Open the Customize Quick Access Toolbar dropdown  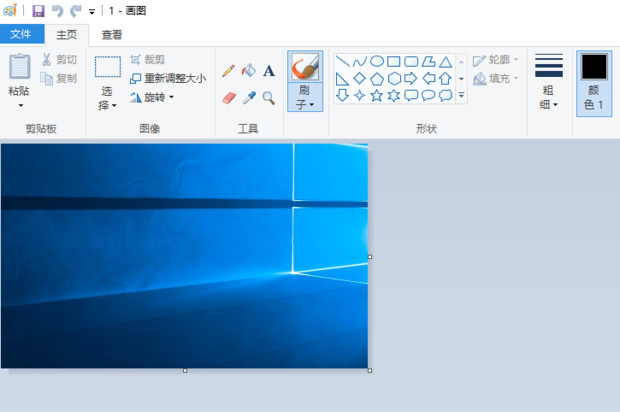coord(92,11)
